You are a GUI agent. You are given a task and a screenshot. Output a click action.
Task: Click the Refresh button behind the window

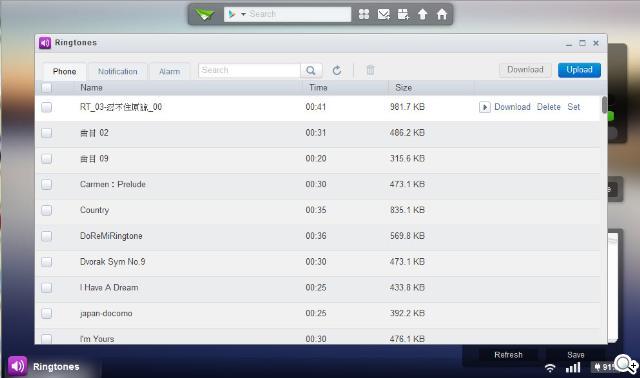pyautogui.click(x=508, y=355)
